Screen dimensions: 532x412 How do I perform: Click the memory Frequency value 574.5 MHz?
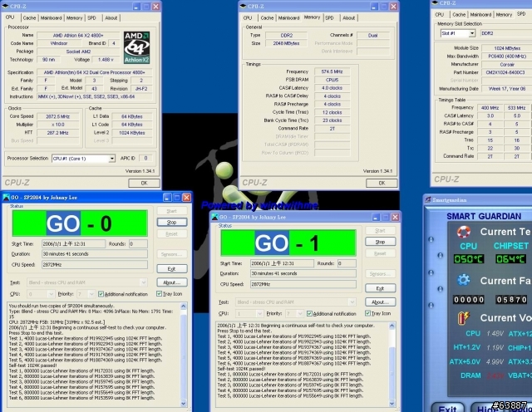click(x=332, y=71)
